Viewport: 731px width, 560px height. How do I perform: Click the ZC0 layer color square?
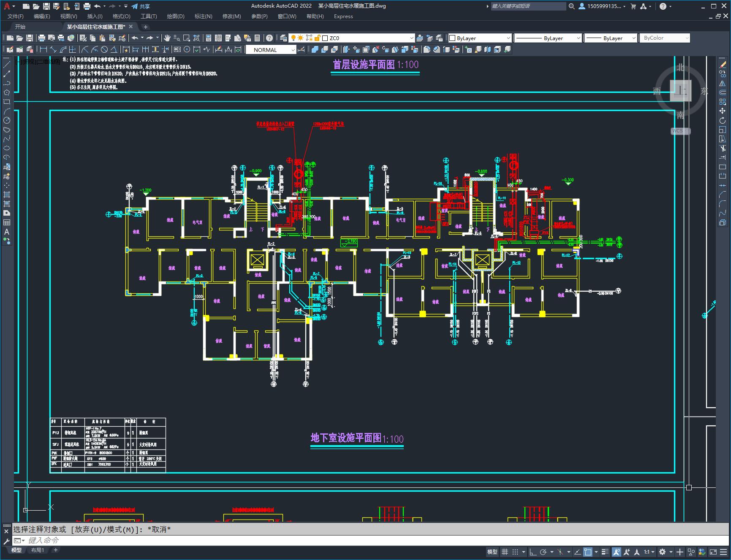coord(325,38)
